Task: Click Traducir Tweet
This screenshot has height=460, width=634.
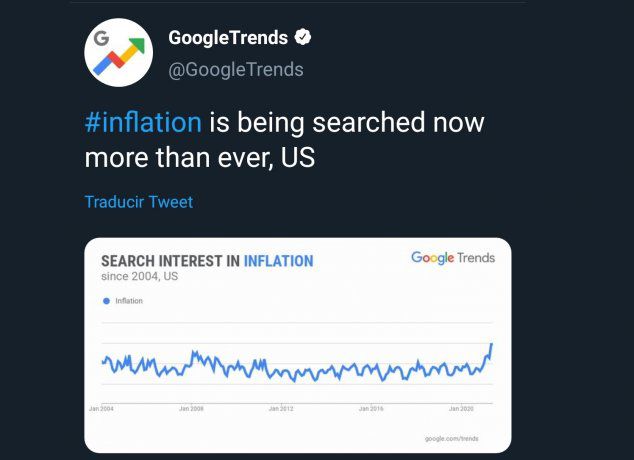Action: (x=139, y=202)
